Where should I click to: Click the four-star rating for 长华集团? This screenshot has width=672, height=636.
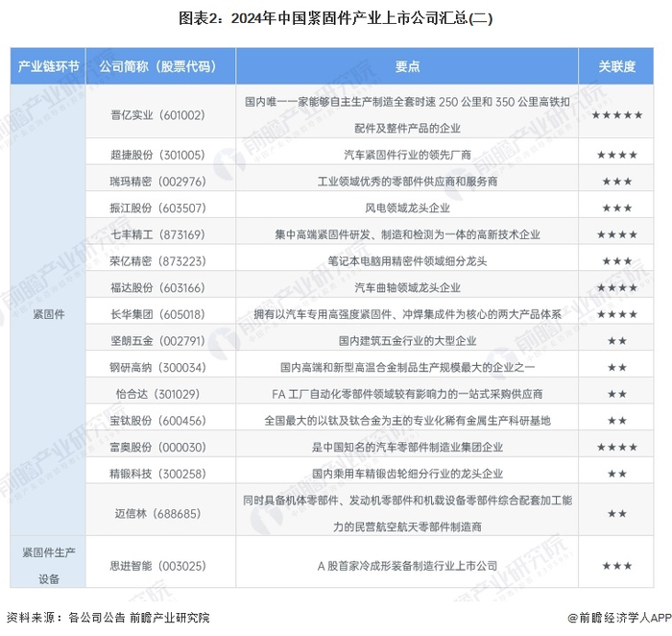(616, 314)
